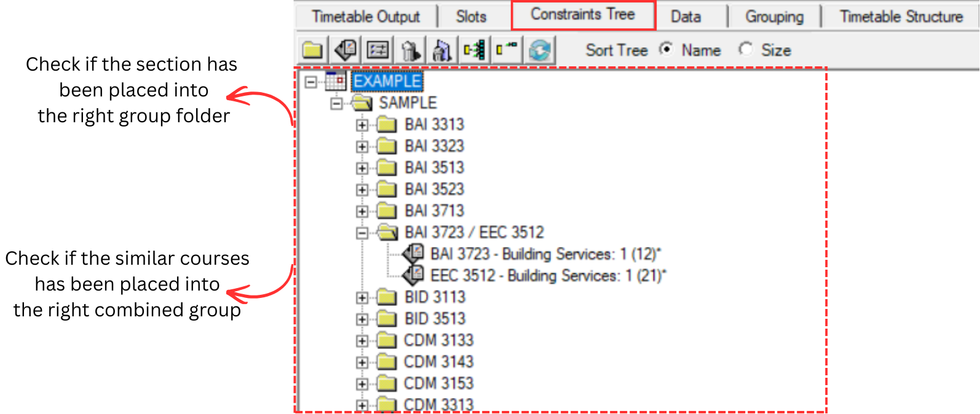Select BAI 3723 - Building Services: 1 (12)* text
Viewport: 980px width, 414px height.
(545, 254)
